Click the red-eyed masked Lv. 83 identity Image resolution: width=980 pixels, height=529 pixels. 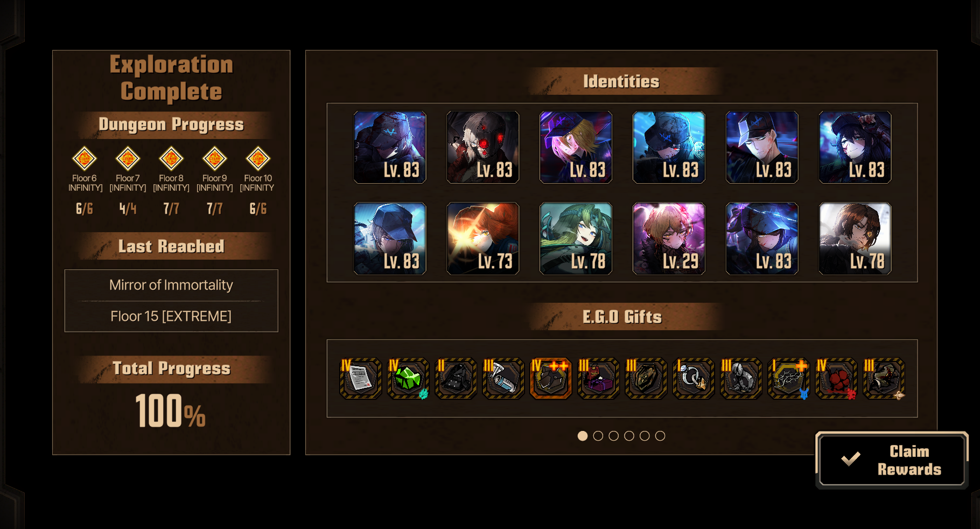[483, 147]
